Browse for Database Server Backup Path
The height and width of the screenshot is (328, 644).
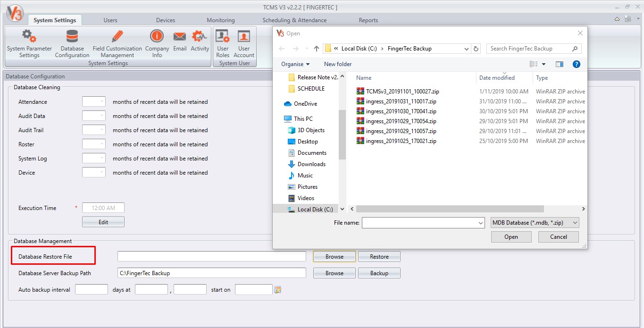click(x=335, y=273)
